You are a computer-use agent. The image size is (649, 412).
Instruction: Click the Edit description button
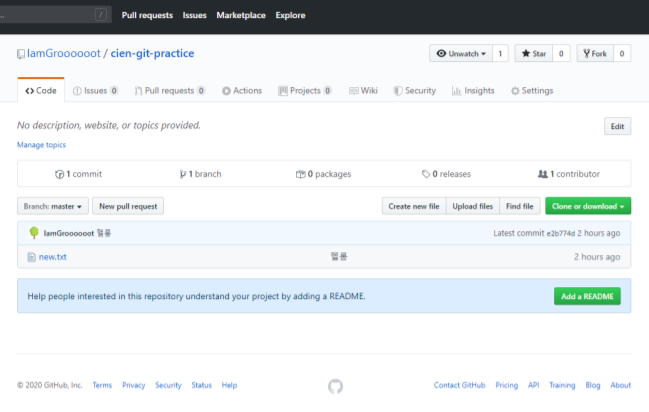[x=617, y=126]
